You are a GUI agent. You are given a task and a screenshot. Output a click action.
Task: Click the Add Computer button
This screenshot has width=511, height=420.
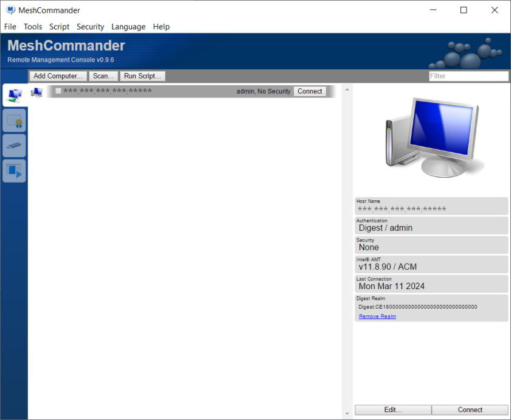click(58, 76)
